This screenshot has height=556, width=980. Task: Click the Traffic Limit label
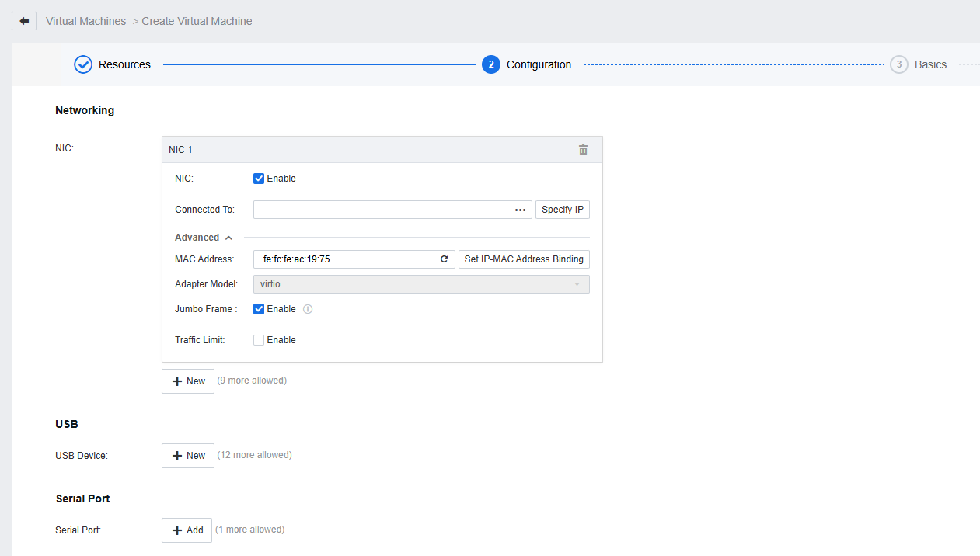200,340
